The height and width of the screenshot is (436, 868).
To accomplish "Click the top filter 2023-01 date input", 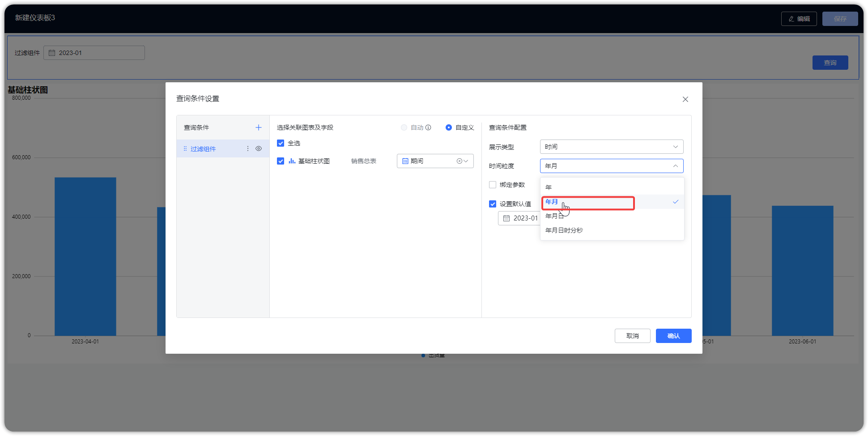I will (x=94, y=53).
